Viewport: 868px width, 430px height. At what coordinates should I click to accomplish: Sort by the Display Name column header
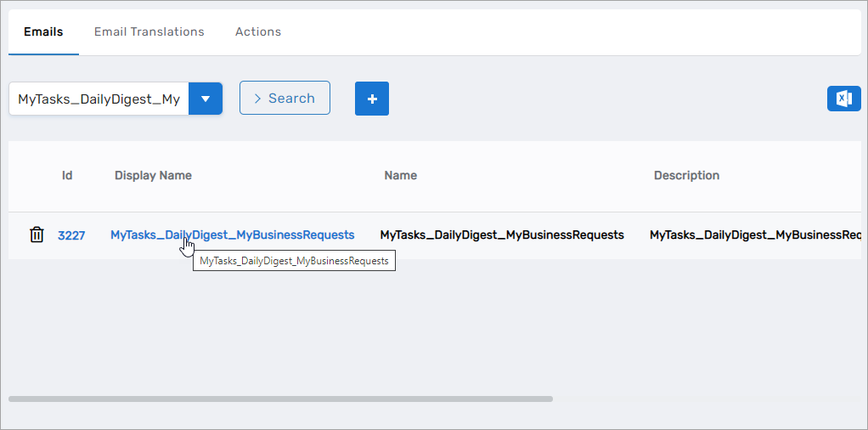tap(153, 176)
